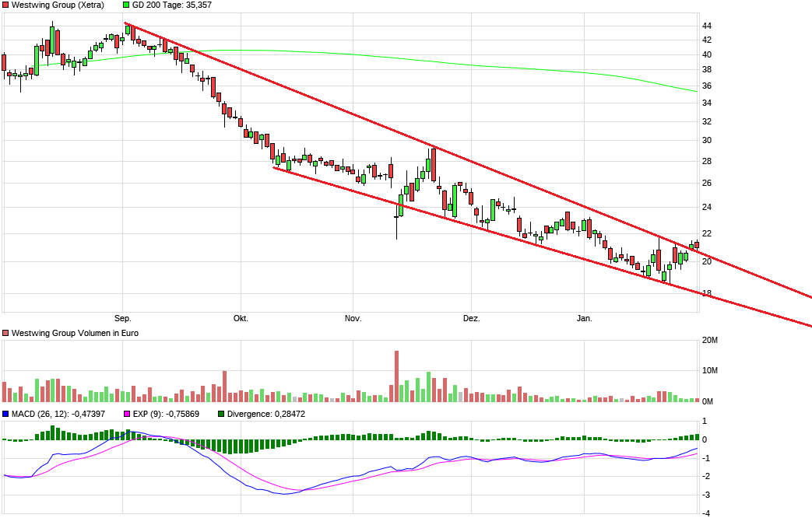
Task: Click the Nov. month label on the axis
Action: coord(353,318)
